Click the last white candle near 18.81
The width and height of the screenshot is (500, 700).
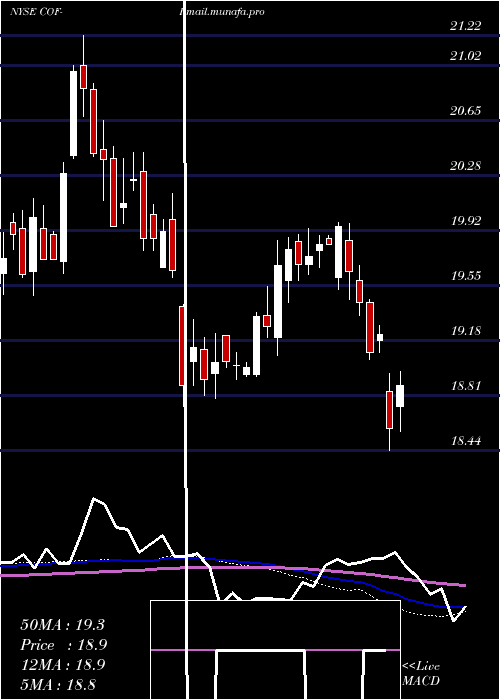(x=400, y=396)
